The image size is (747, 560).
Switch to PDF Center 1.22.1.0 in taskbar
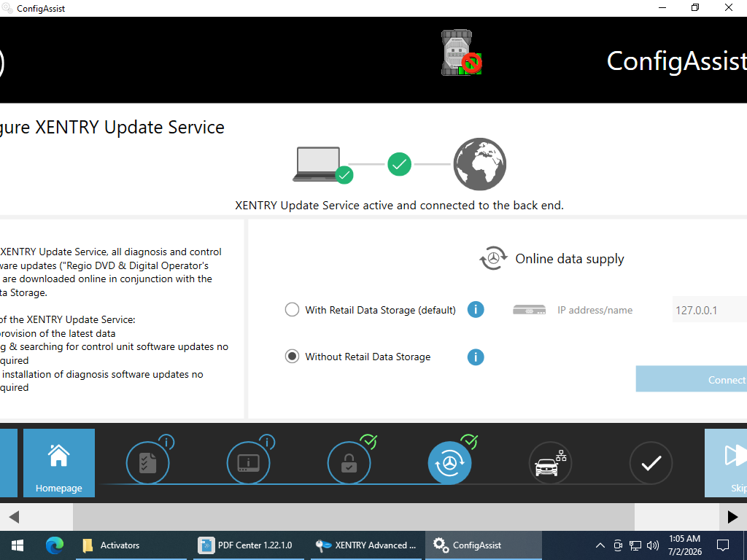(x=248, y=545)
